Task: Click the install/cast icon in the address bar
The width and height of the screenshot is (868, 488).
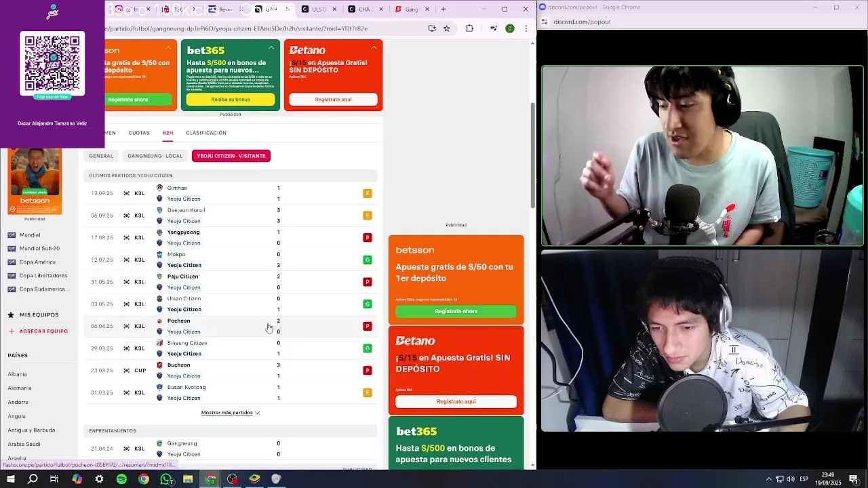Action: coord(432,28)
